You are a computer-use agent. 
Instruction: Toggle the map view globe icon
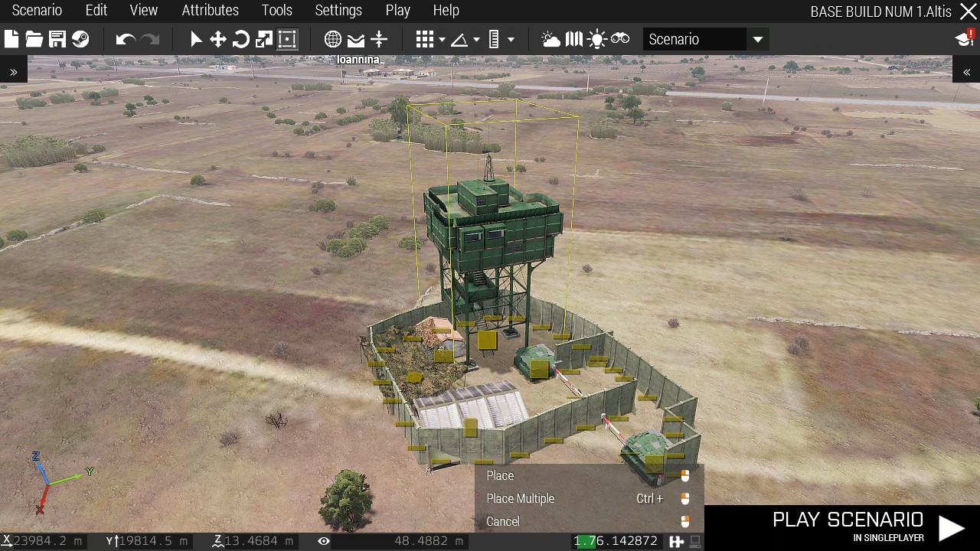333,40
